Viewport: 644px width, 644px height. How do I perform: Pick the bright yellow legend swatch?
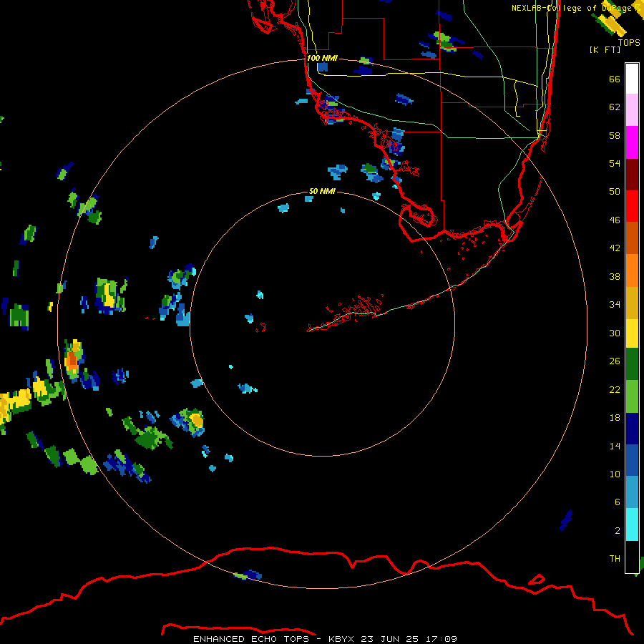pyautogui.click(x=632, y=333)
